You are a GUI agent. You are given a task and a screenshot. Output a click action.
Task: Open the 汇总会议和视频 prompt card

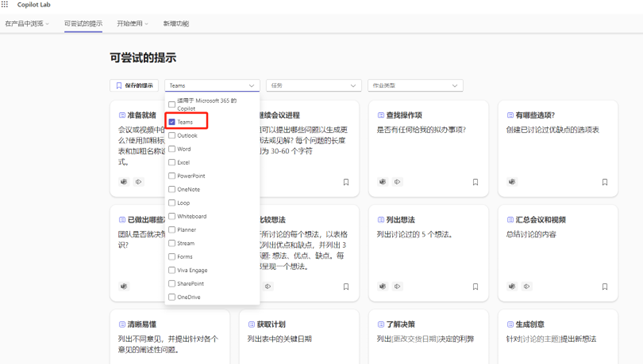(558, 253)
